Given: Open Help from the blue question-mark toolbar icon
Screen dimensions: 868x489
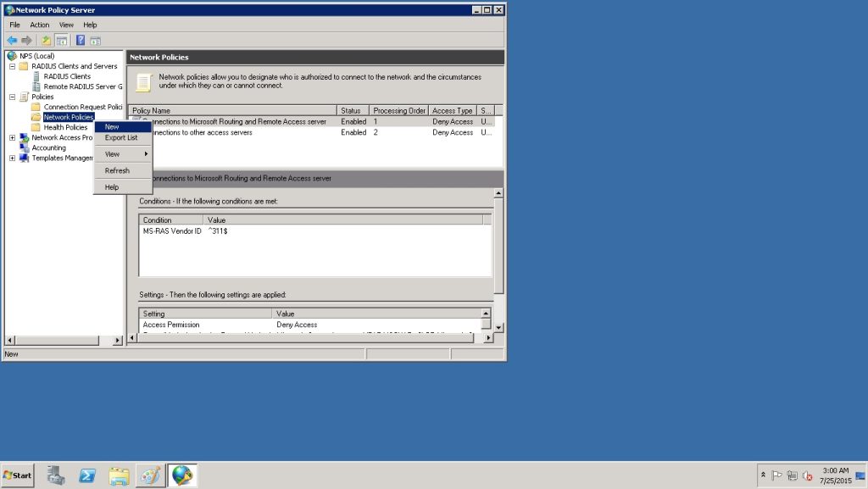Looking at the screenshot, I should coord(81,40).
